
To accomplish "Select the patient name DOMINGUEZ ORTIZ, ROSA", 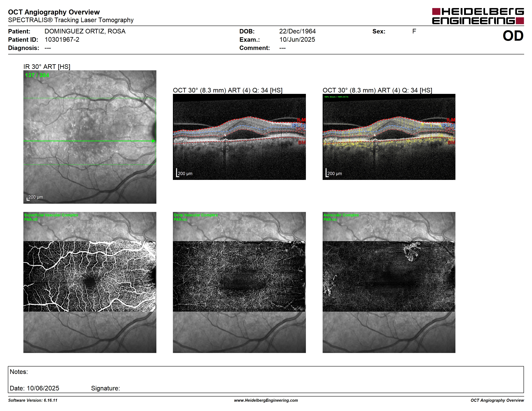I will click(x=85, y=31).
